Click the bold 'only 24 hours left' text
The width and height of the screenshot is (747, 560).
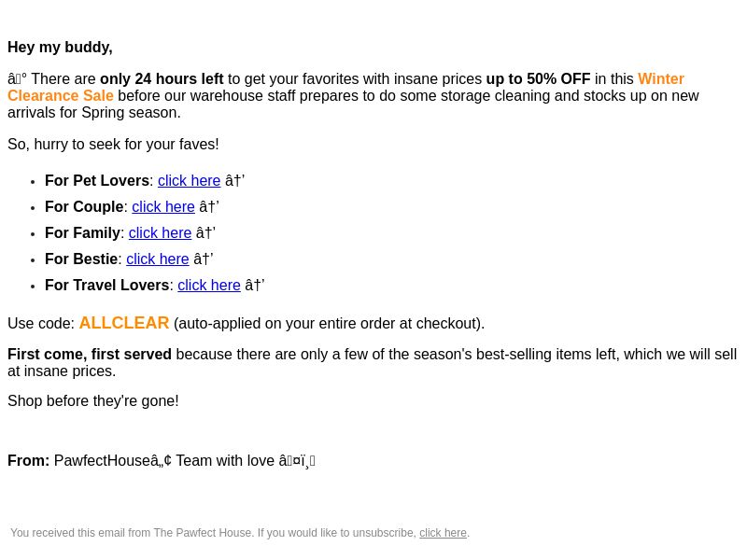point(162,79)
